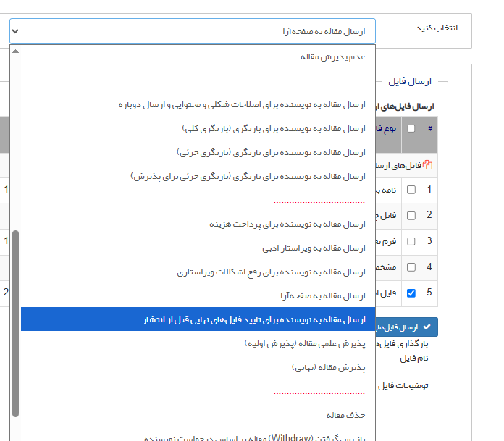This screenshot has width=504, height=441.
Task: Choose 'ارسال مقاله به ویراستار ادبی' option
Action: (314, 248)
